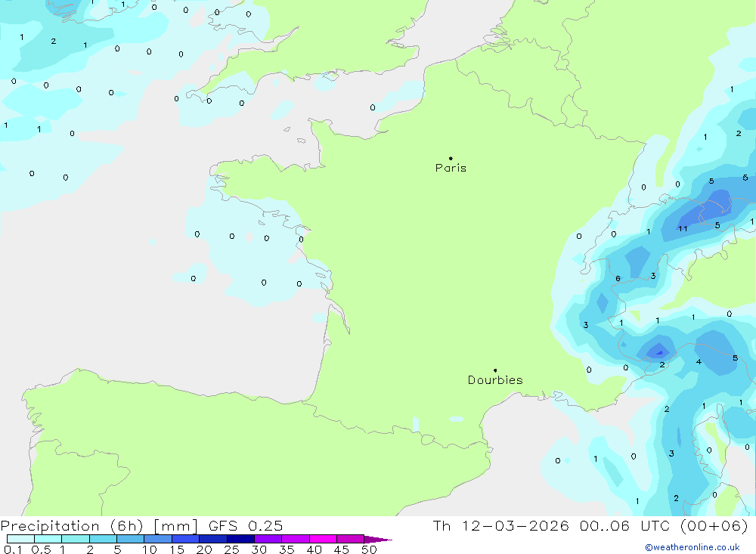Select the 0.1–0.5 mm legend swatch
Image resolution: width=756 pixels, height=554 pixels.
click(x=20, y=539)
